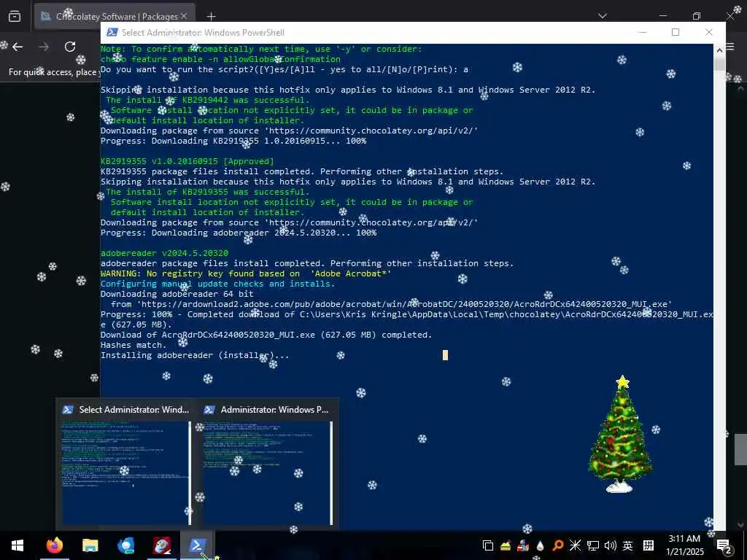Click 'Progress: Downloading adobereader 2024.5.20320' line
747x560 pixels.
(x=239, y=233)
